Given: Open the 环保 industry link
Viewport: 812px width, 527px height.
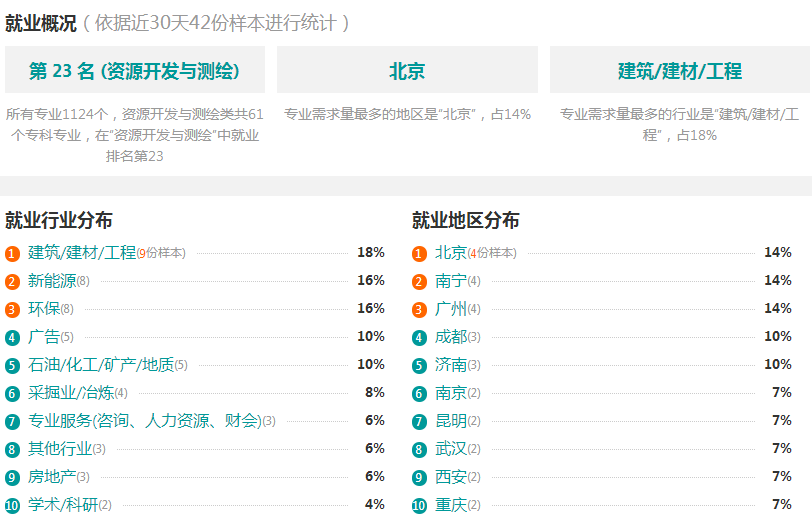Looking at the screenshot, I should pyautogui.click(x=44, y=309).
